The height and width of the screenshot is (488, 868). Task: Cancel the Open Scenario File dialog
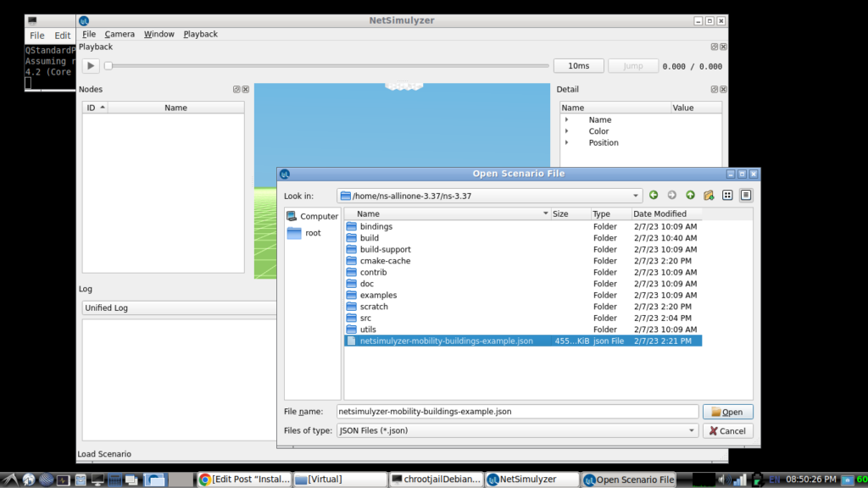coord(727,430)
